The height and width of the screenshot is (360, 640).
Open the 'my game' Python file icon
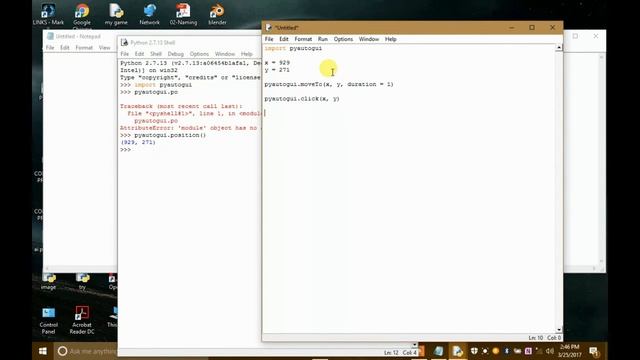[116, 14]
